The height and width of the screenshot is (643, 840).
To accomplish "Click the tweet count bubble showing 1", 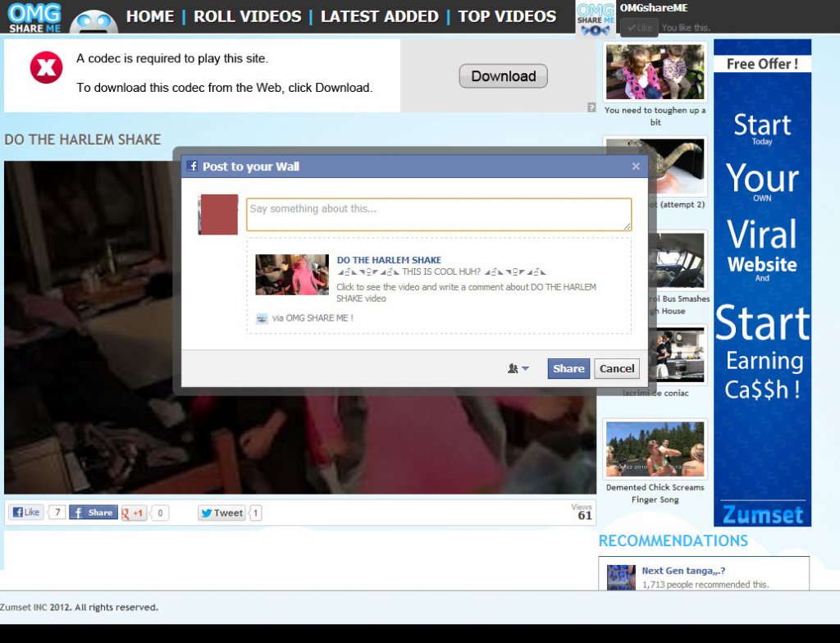I will coord(256,513).
